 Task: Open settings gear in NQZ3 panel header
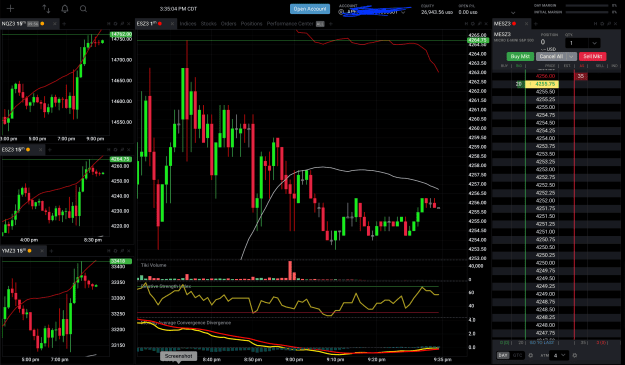[115, 24]
